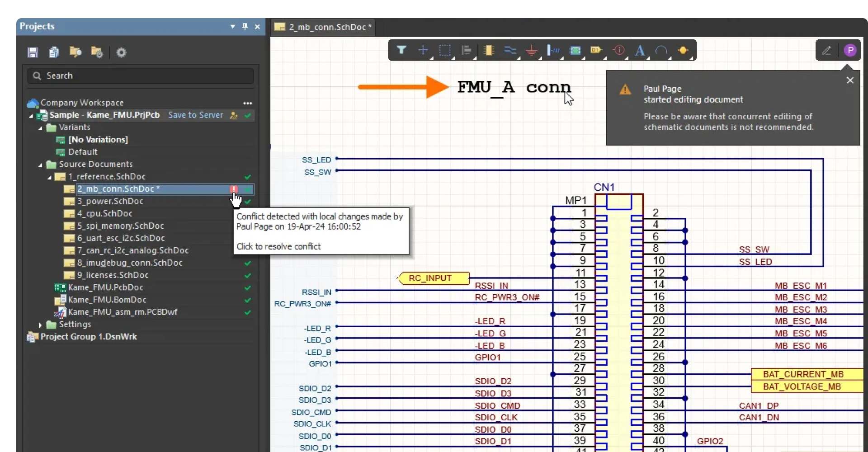The width and height of the screenshot is (868, 452).
Task: Switch to the 2_mb_conn.SchDoc document tab
Action: point(323,27)
